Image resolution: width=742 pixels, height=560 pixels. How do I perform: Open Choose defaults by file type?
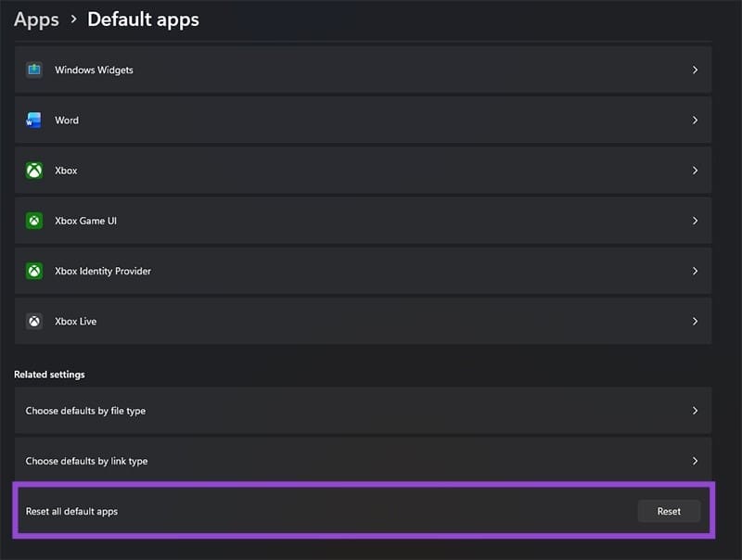[x=362, y=410]
